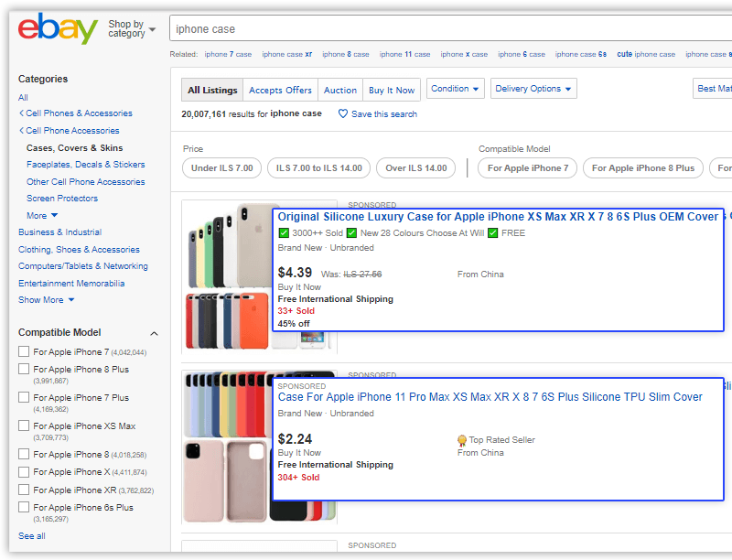Open Entertainment Memorabilia category
Image resolution: width=732 pixels, height=560 pixels.
pos(71,284)
